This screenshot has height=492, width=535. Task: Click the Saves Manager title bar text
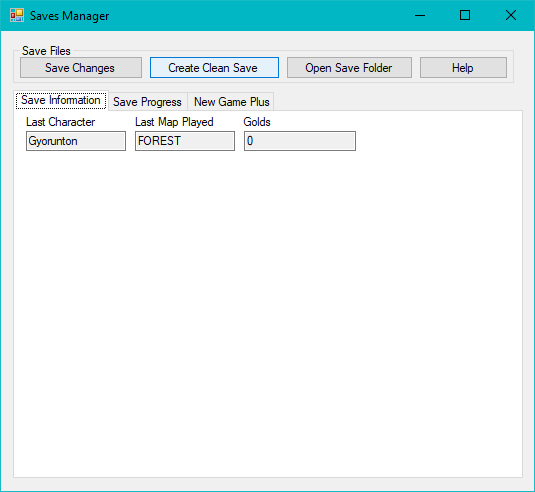[70, 16]
